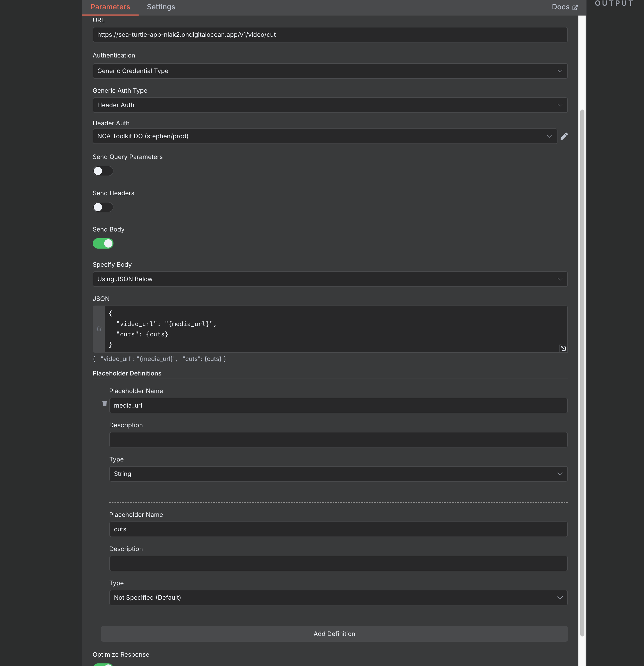This screenshot has width=644, height=666.
Task: Open Docs external link icon
Action: (x=575, y=8)
